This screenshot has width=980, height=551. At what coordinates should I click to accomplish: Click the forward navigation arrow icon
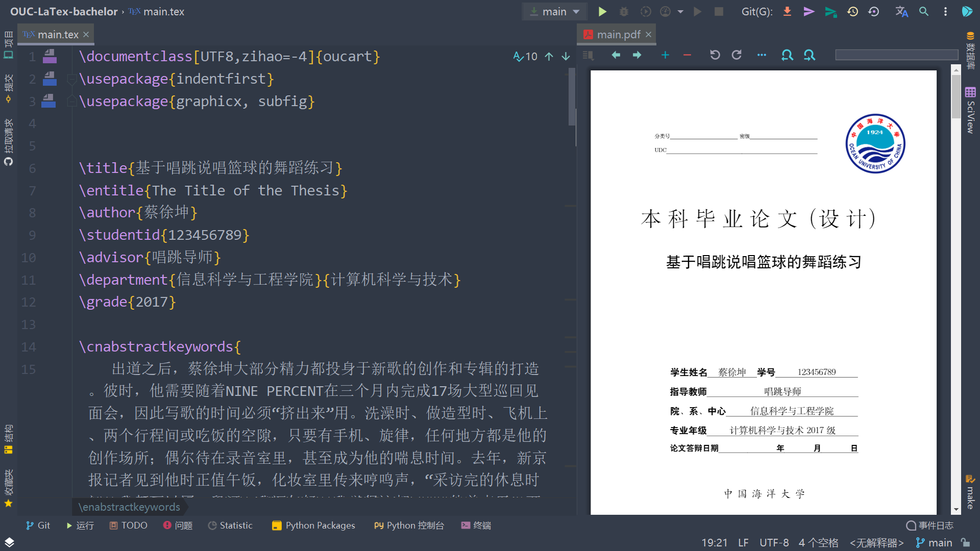tap(638, 55)
